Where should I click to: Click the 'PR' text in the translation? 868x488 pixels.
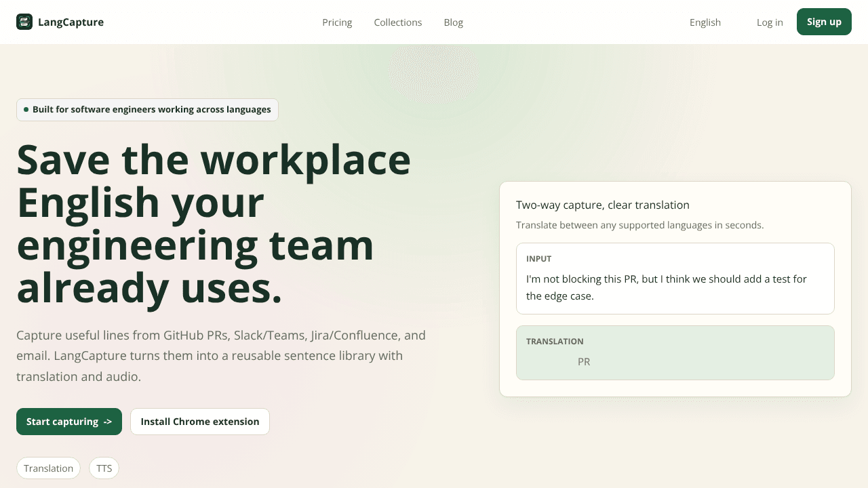pos(584,362)
